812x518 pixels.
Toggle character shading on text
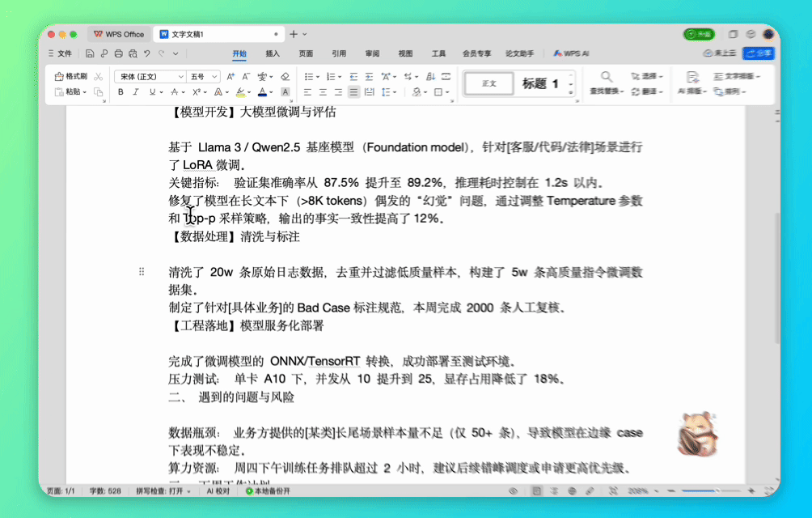285,92
